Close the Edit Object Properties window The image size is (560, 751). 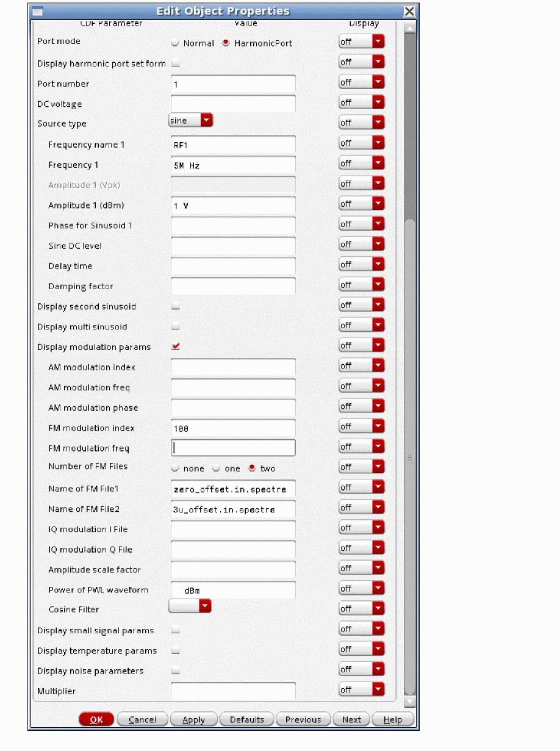tap(409, 12)
